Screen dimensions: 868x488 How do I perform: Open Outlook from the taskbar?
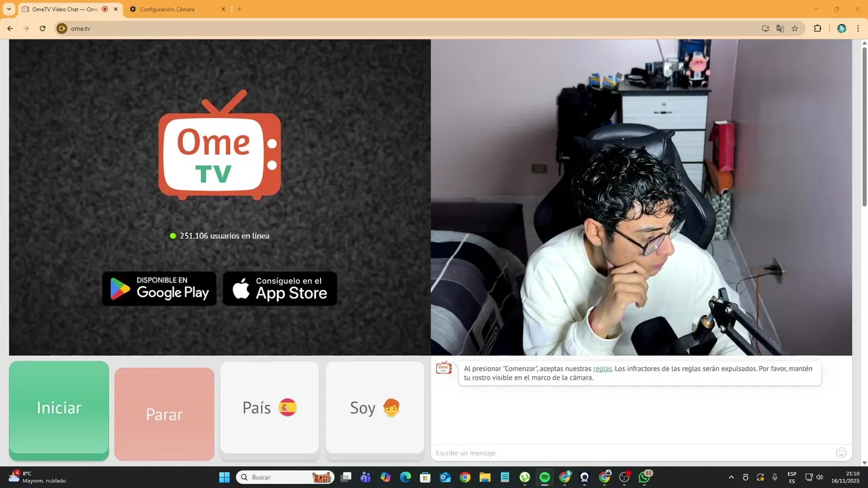coord(445,477)
